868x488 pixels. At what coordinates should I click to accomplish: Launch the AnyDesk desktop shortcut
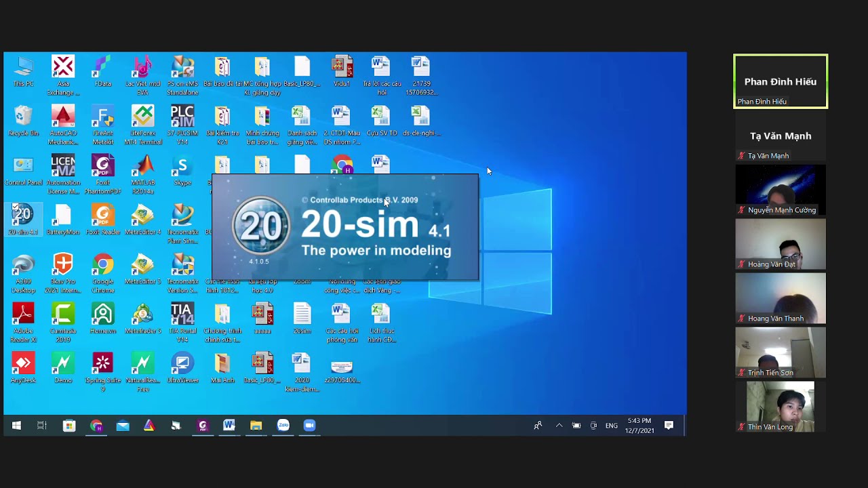pyautogui.click(x=23, y=369)
